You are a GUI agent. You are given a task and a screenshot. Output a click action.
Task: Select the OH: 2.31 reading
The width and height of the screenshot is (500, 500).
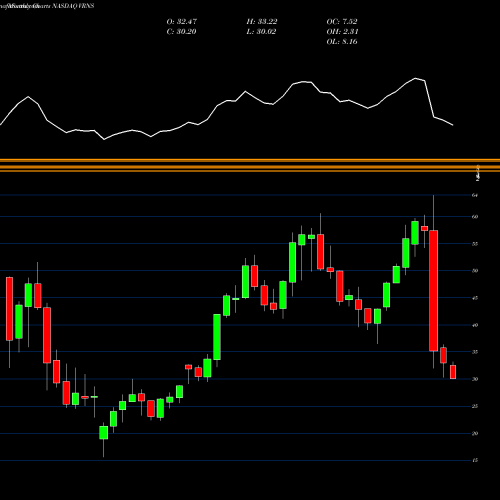click(x=342, y=32)
